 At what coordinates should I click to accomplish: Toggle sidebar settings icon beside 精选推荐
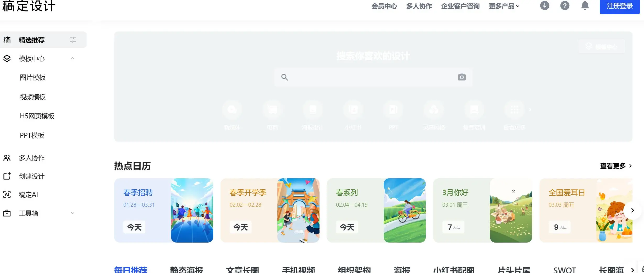pos(73,40)
